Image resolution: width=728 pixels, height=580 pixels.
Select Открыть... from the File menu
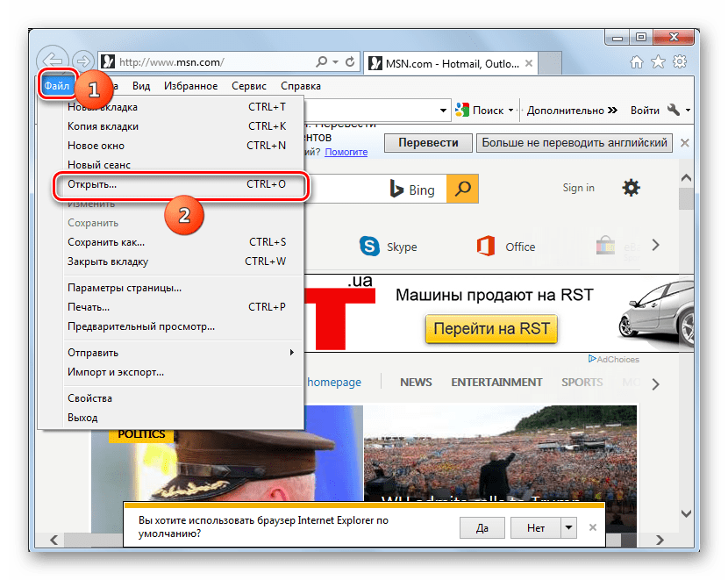(x=92, y=185)
